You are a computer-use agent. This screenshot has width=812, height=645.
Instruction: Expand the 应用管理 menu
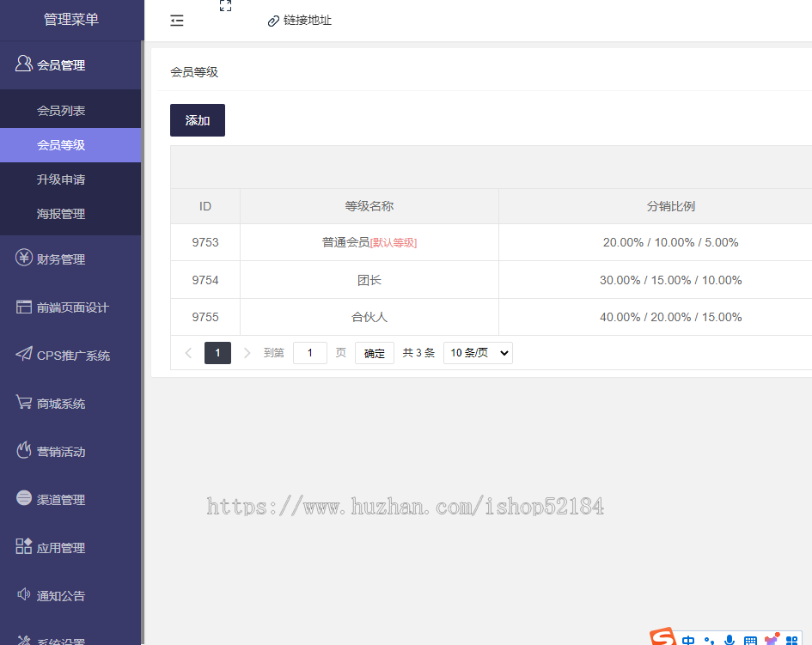70,548
